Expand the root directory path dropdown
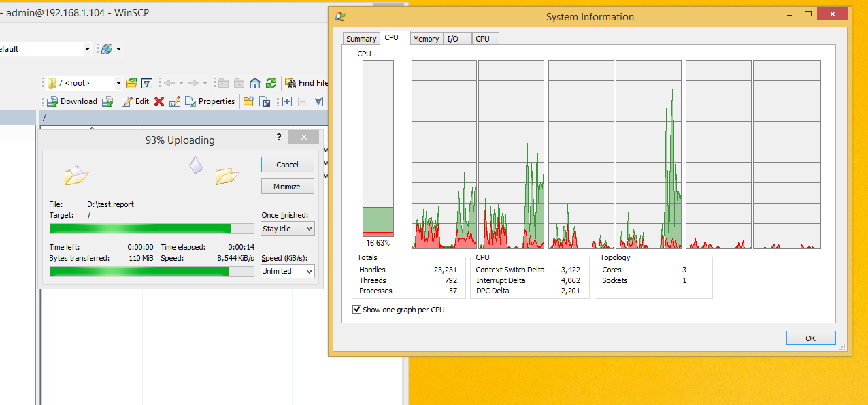 click(118, 83)
